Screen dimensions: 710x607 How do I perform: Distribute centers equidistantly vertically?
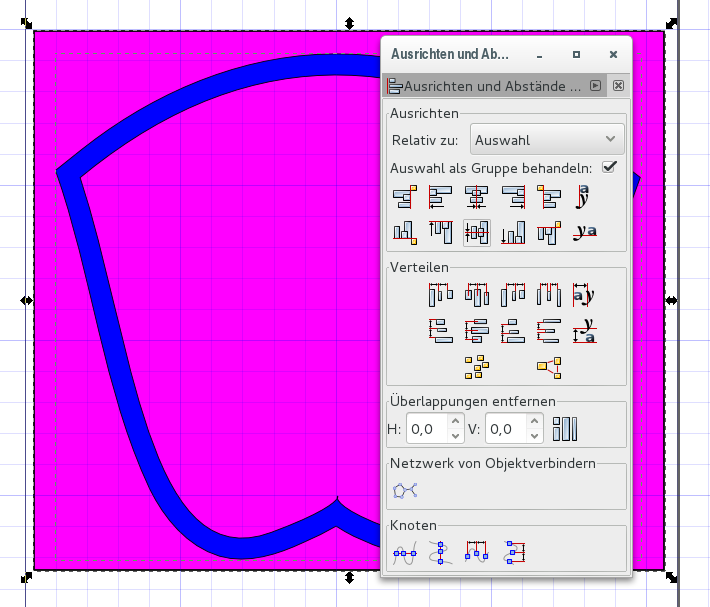[477, 331]
